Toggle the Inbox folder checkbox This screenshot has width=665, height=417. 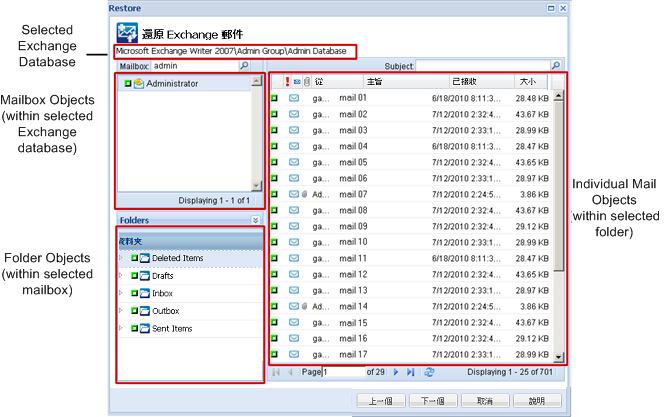pos(133,294)
